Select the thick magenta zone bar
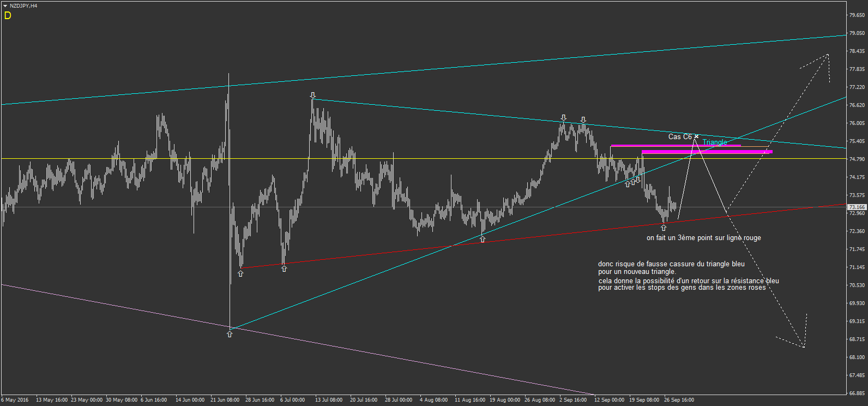This screenshot has height=406, width=868. tap(707, 152)
